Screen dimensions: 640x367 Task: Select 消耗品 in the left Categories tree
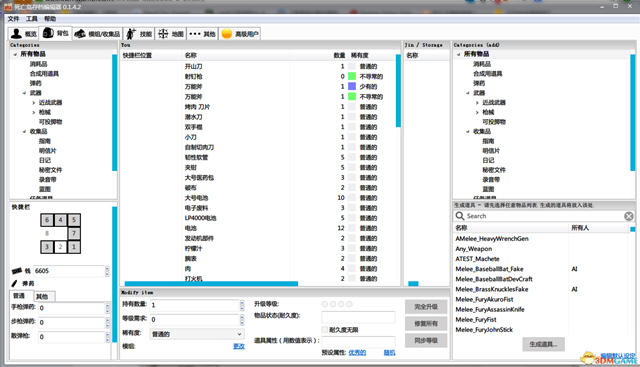[38, 64]
